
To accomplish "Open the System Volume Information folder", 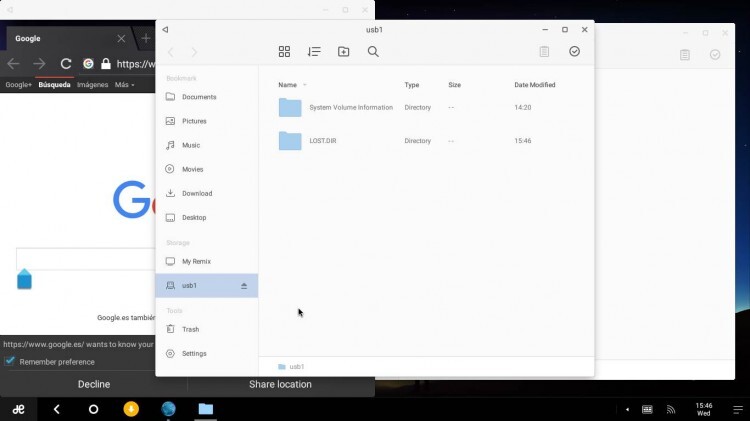I will coord(350,108).
